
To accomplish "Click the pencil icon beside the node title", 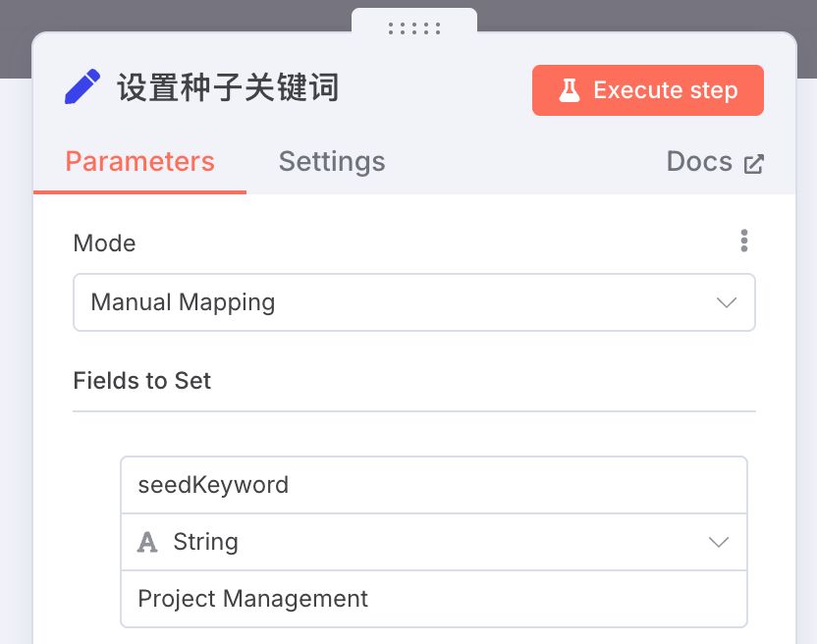I will click(82, 88).
